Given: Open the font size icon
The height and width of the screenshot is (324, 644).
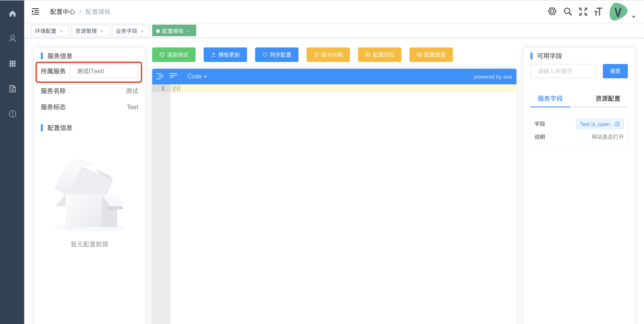Looking at the screenshot, I should pyautogui.click(x=598, y=11).
